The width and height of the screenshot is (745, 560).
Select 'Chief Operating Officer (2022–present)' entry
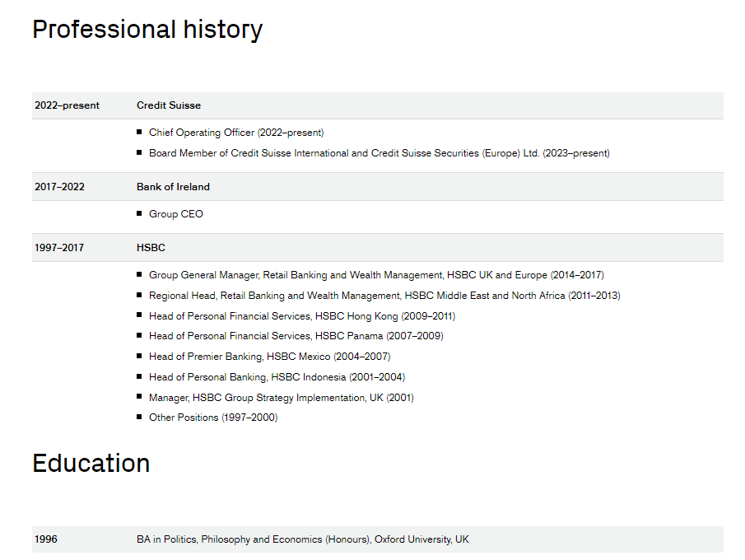(x=236, y=133)
